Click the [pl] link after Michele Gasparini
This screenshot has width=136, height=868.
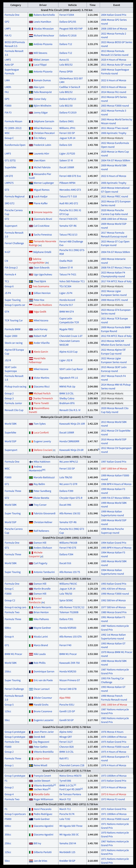point(42,556)
